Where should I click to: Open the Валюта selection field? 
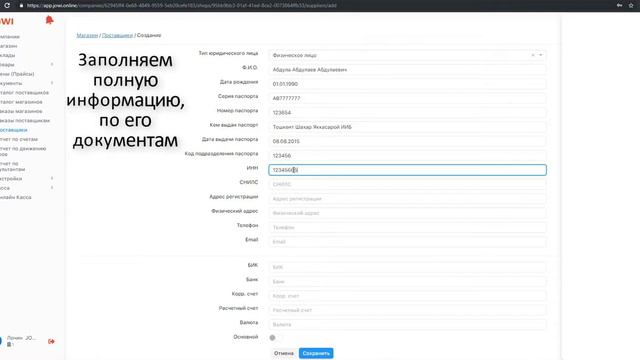coord(407,324)
